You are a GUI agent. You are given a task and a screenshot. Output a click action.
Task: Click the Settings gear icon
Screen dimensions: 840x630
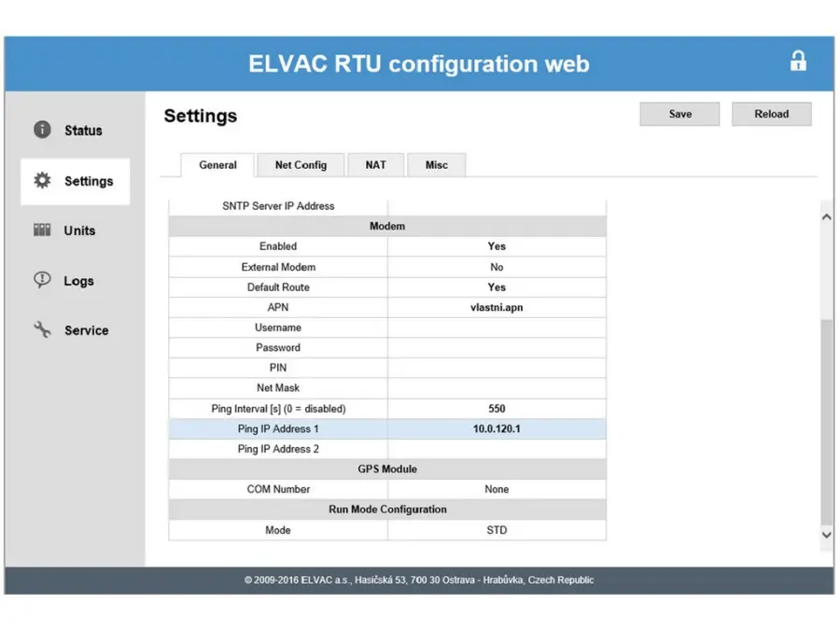click(42, 181)
